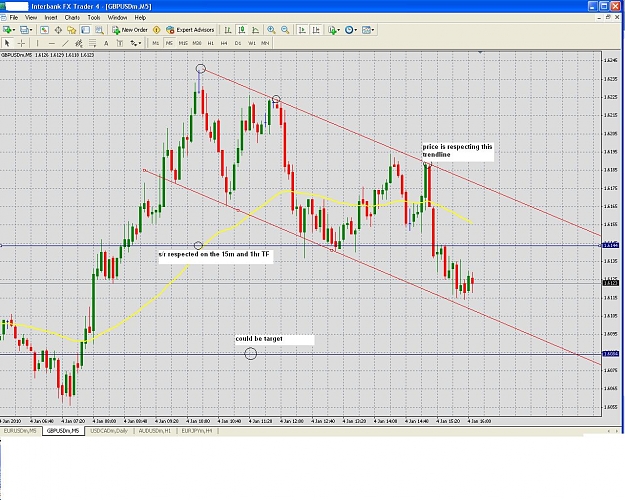
Task: Zoom out on the chart
Action: tap(285, 30)
